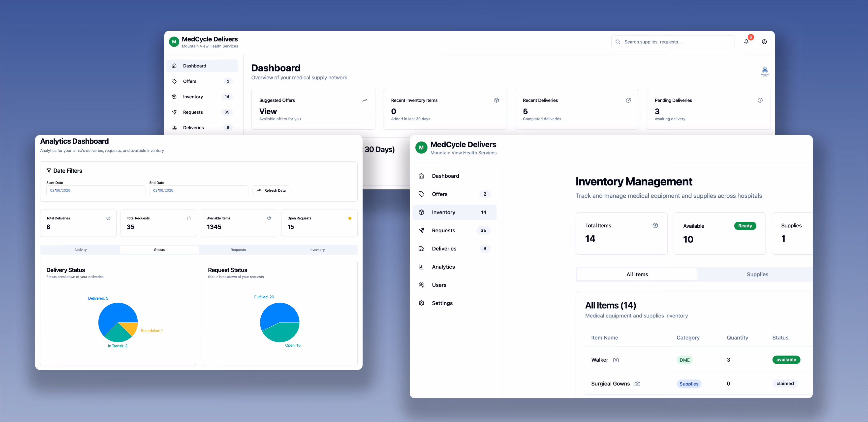
Task: Click the End Date field
Action: coord(199,190)
